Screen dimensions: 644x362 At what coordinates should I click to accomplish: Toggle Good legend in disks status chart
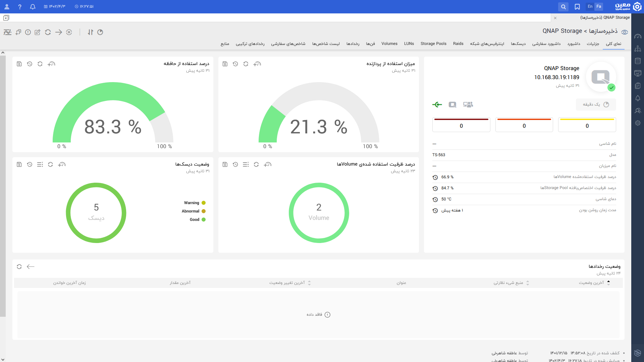[x=198, y=220]
